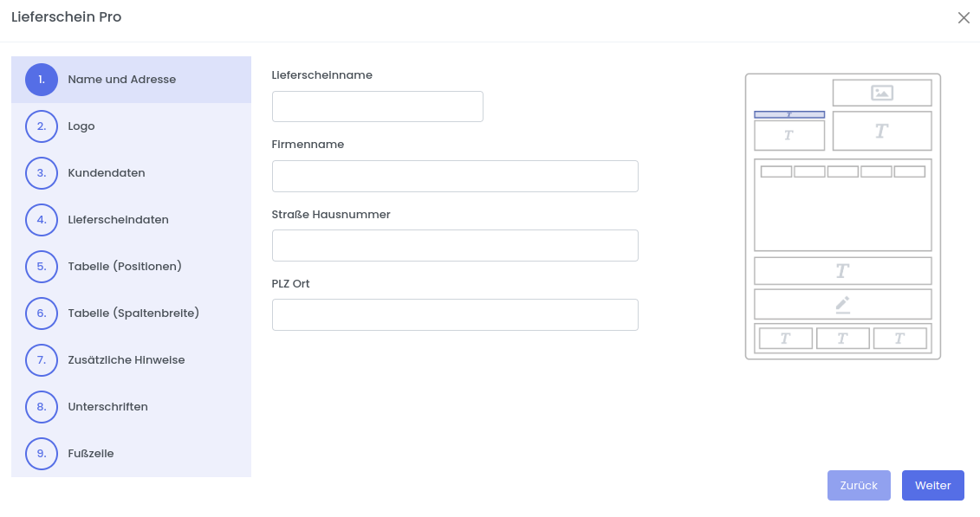Click the wide T notes block below the preview table
This screenshot has height=517, width=980.
[x=842, y=271]
